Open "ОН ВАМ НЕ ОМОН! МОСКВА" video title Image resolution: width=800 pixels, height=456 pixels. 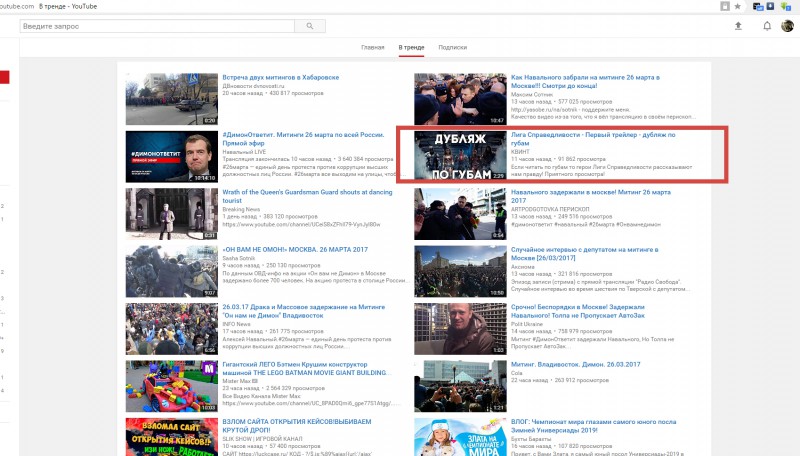tap(295, 250)
